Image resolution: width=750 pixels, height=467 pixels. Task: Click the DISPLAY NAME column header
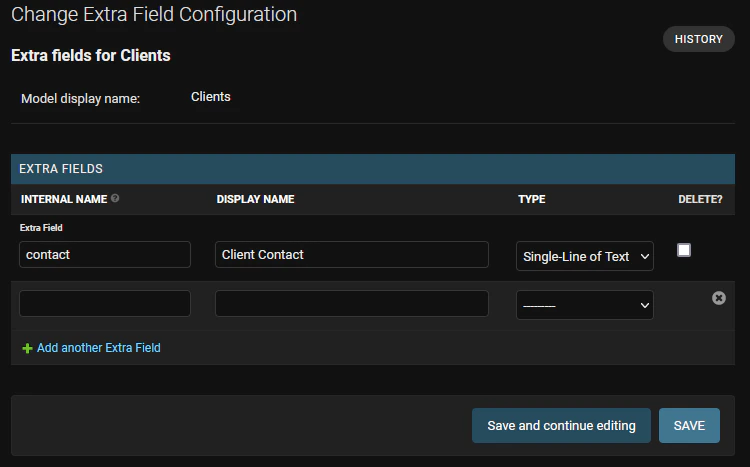(255, 199)
